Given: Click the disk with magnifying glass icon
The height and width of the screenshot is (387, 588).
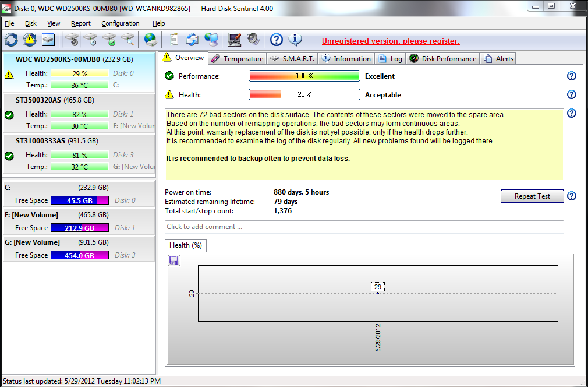Looking at the screenshot, I should tap(127, 40).
